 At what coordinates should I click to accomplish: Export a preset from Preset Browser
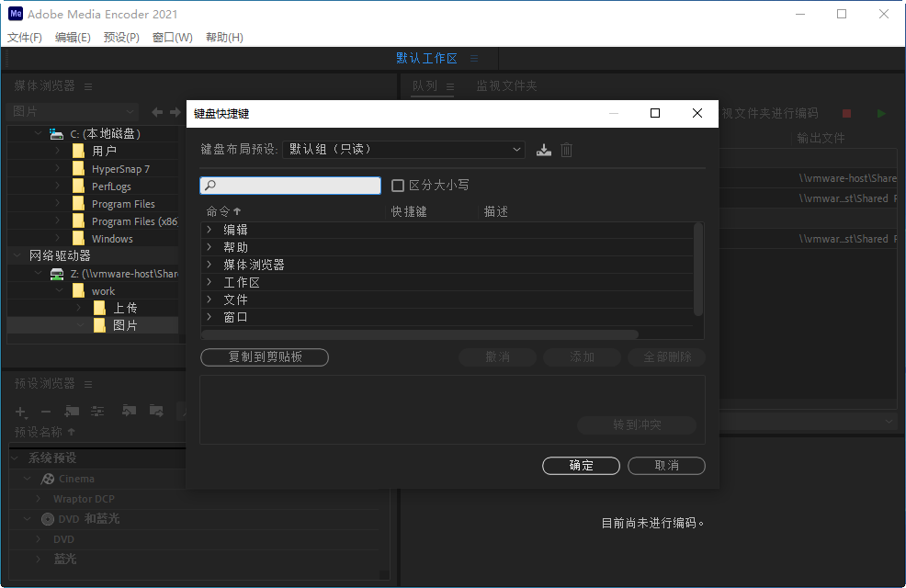click(x=155, y=412)
